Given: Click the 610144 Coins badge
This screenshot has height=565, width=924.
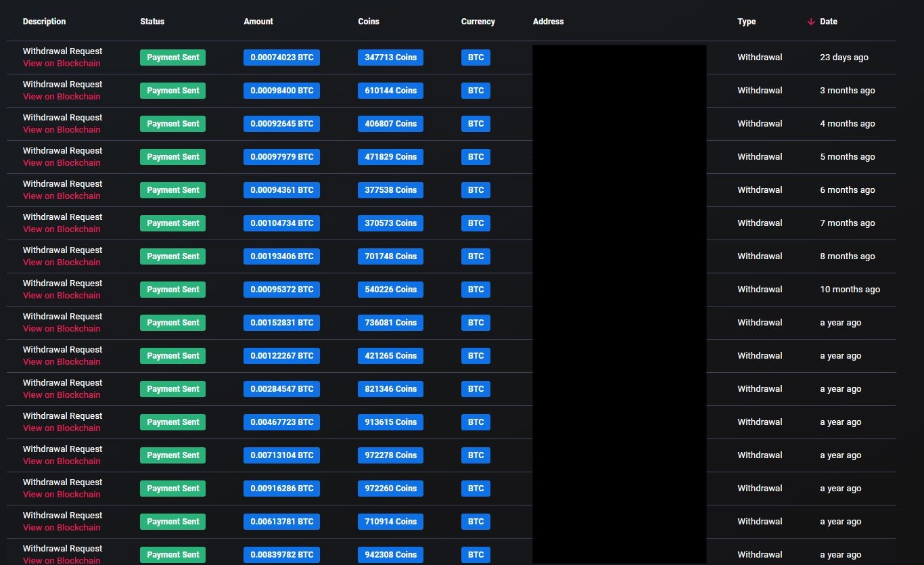Looking at the screenshot, I should tap(390, 91).
